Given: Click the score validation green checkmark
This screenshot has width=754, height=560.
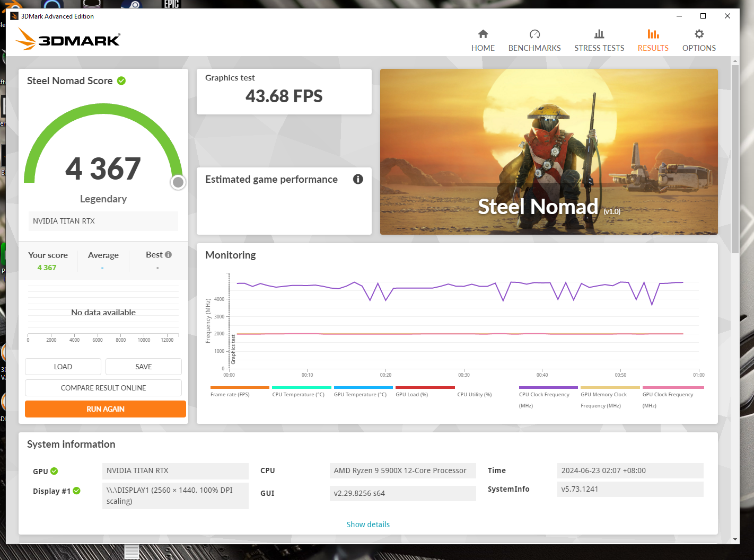Looking at the screenshot, I should (x=121, y=81).
